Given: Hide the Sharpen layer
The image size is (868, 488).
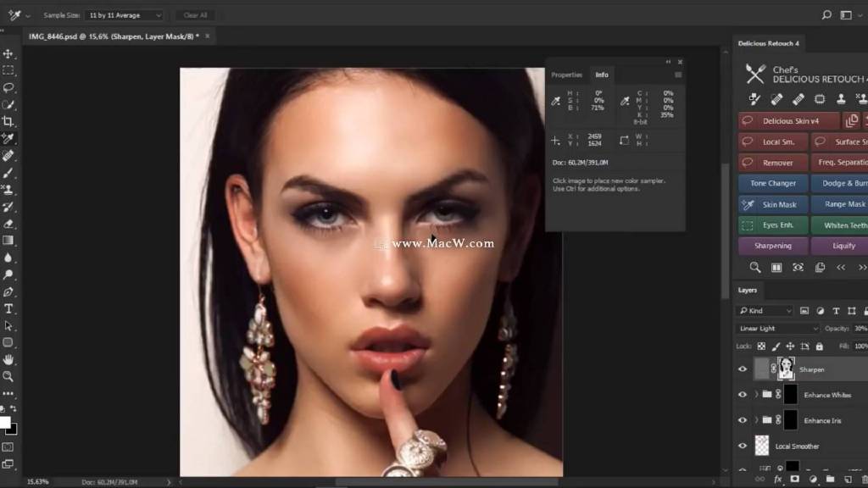Looking at the screenshot, I should [x=743, y=369].
